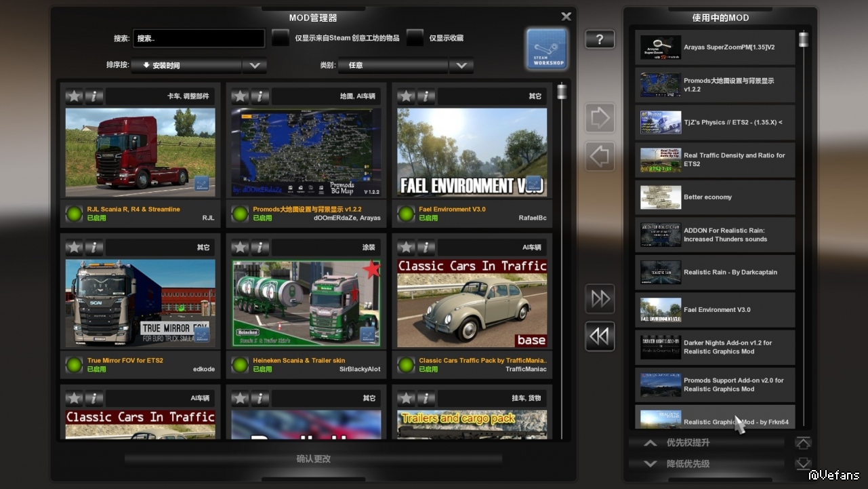Click the 使用中的MOD list scrollbar handle

click(804, 39)
